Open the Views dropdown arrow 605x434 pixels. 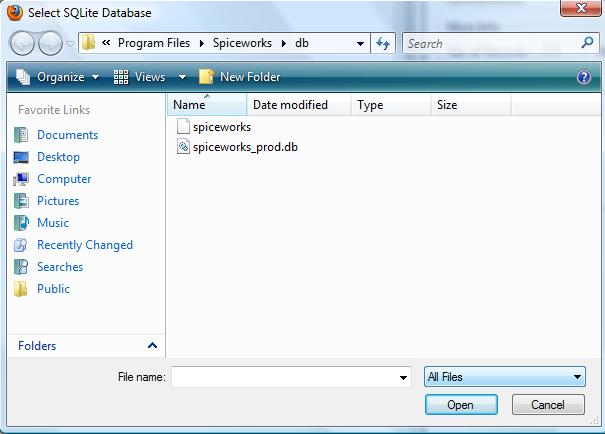pos(183,77)
